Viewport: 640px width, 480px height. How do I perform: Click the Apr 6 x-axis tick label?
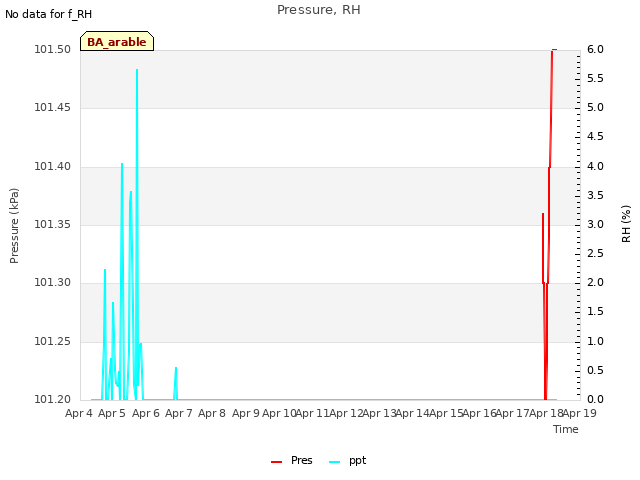coord(146,413)
